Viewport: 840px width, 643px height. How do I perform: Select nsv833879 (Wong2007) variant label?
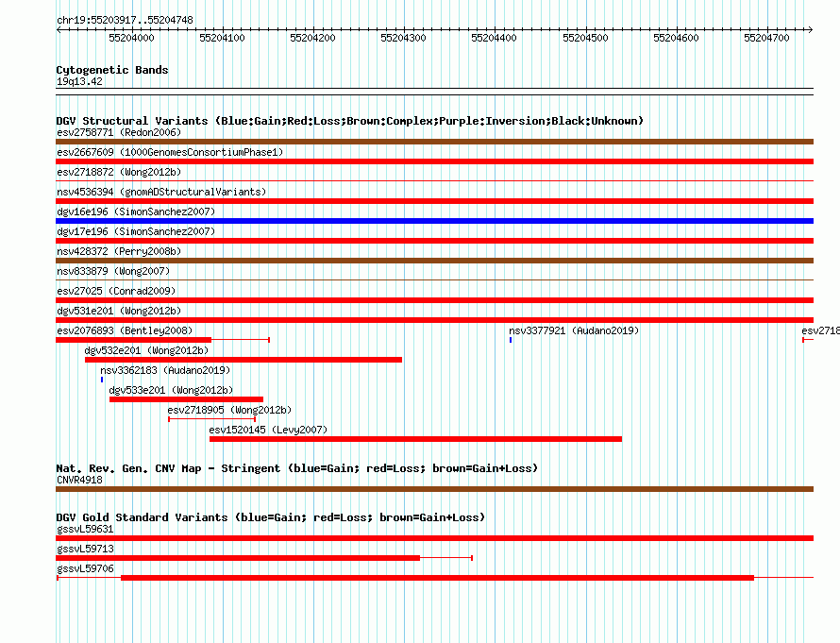113,271
